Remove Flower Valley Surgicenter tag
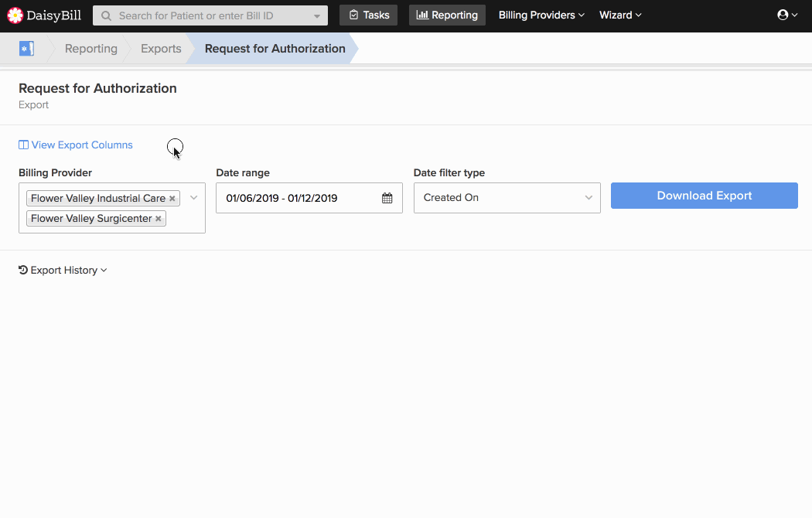Image resolution: width=812 pixels, height=518 pixels. (159, 218)
